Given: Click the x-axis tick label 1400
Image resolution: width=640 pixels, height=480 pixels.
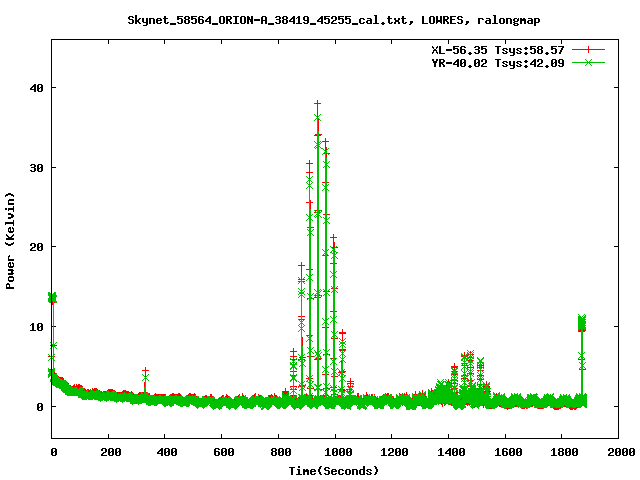Looking at the screenshot, I should tap(451, 452).
